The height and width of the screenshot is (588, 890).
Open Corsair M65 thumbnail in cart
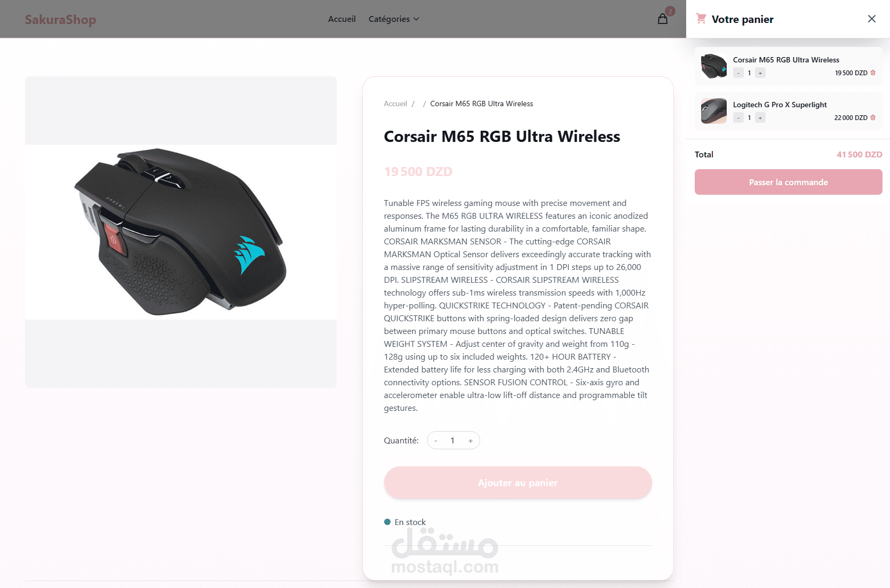click(x=714, y=66)
